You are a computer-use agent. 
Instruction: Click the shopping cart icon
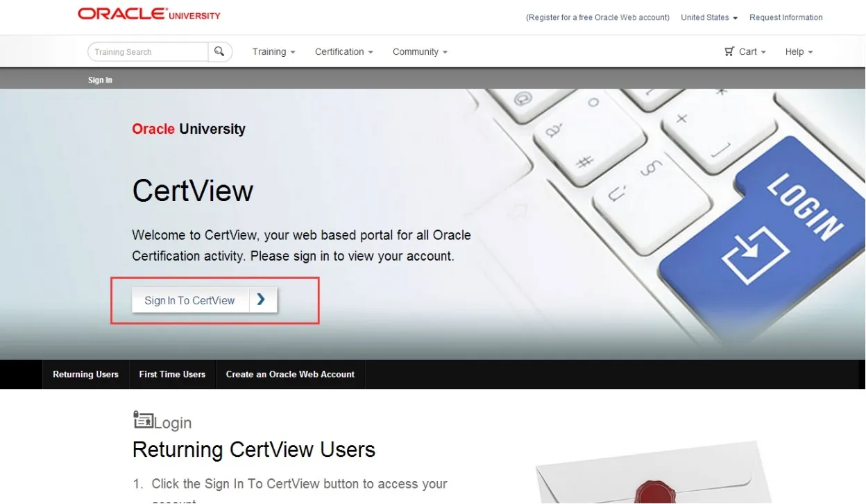729,51
